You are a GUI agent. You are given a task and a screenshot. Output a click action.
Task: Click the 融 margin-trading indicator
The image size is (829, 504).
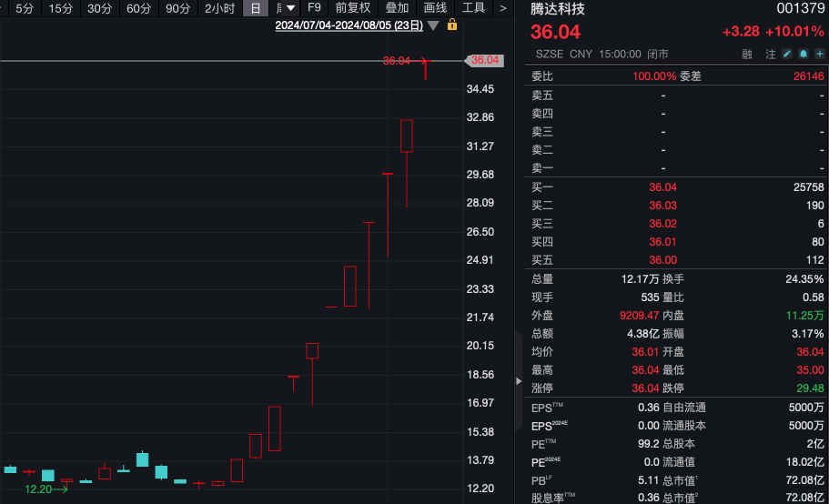(x=747, y=54)
